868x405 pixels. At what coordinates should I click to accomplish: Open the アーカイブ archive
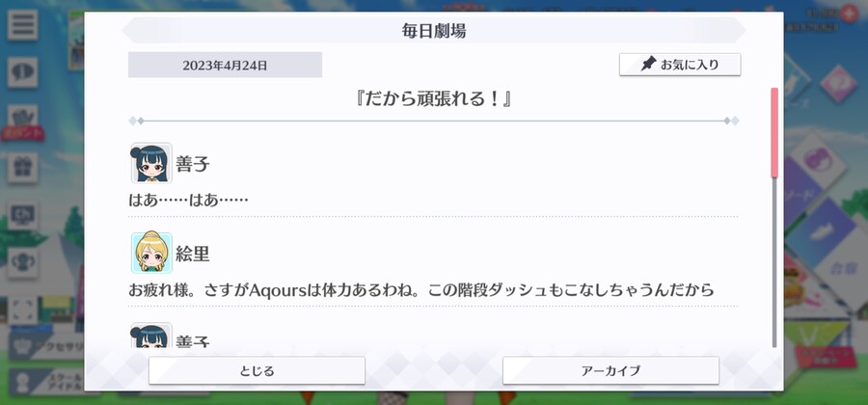610,370
